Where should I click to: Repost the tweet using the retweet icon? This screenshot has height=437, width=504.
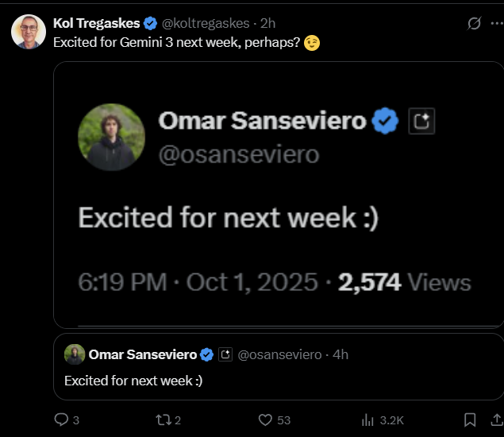tap(164, 420)
